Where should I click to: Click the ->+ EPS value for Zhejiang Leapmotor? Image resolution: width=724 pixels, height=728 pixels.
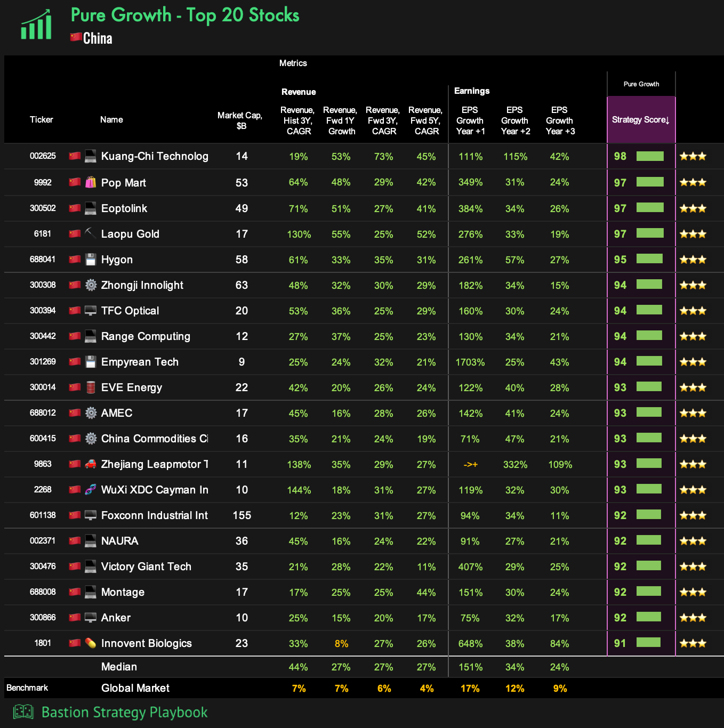click(x=470, y=465)
